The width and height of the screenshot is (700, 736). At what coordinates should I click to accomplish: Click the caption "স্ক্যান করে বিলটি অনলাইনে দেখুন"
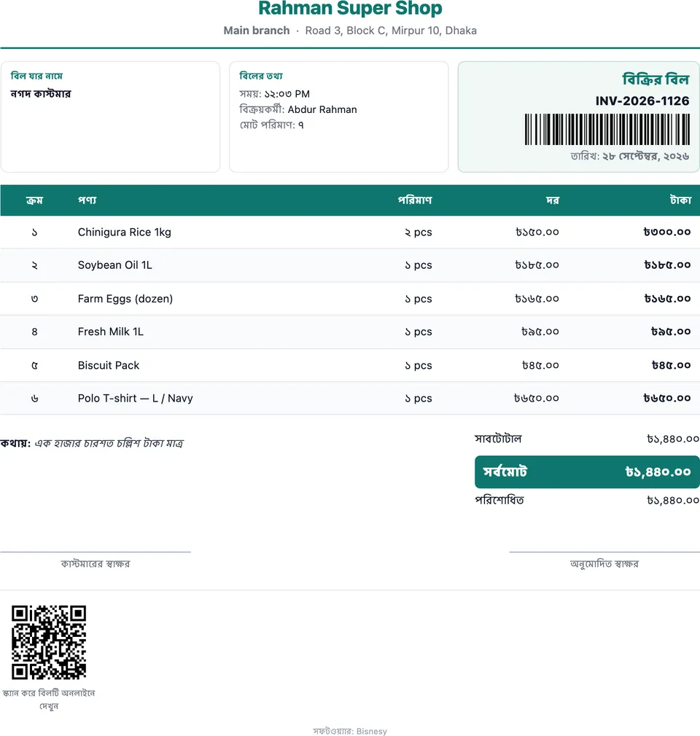49,700
